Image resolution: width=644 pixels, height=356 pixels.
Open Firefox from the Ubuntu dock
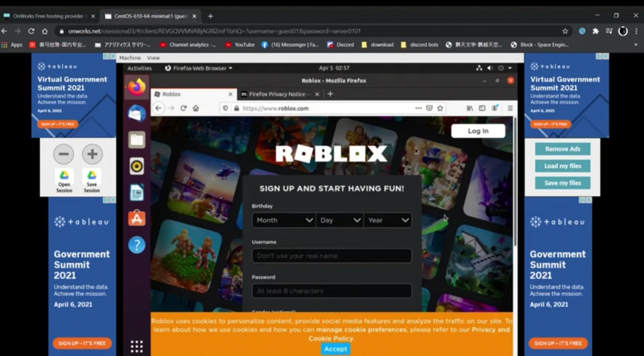pyautogui.click(x=137, y=87)
